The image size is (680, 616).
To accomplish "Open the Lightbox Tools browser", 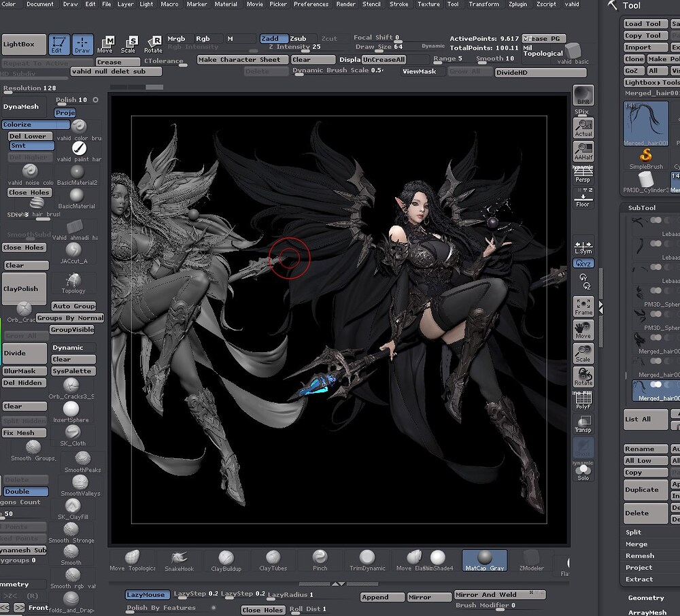I will click(651, 82).
